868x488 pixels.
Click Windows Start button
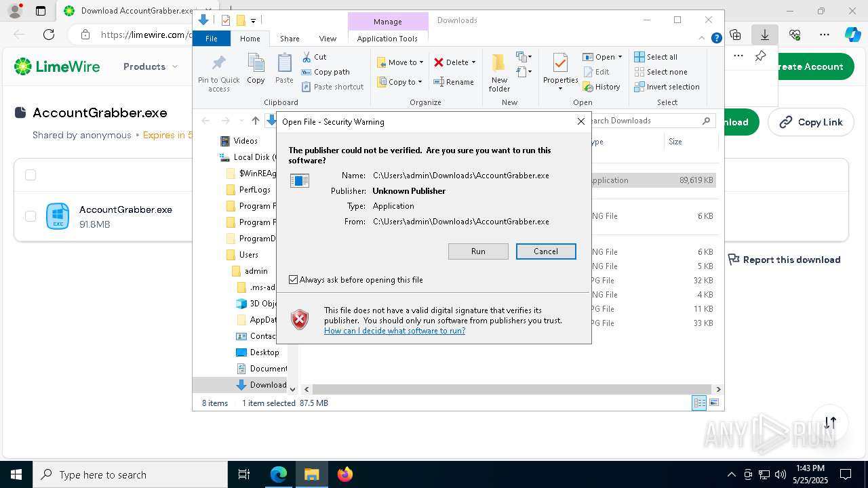(16, 474)
